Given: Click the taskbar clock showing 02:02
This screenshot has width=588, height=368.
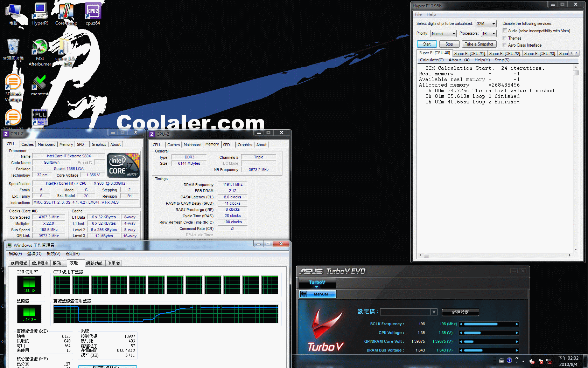Looking at the screenshot, I should pyautogui.click(x=568, y=361).
